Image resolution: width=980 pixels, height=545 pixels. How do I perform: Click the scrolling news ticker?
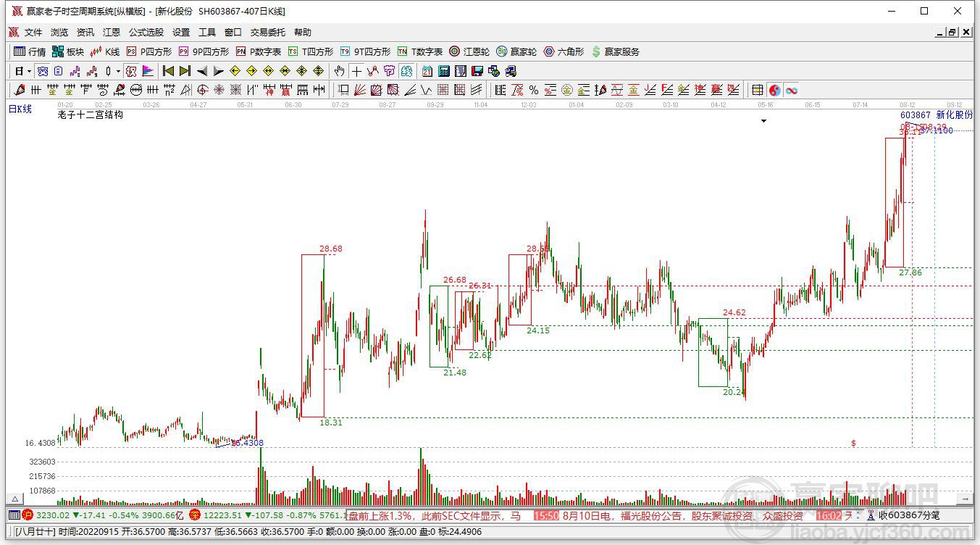coord(600,516)
